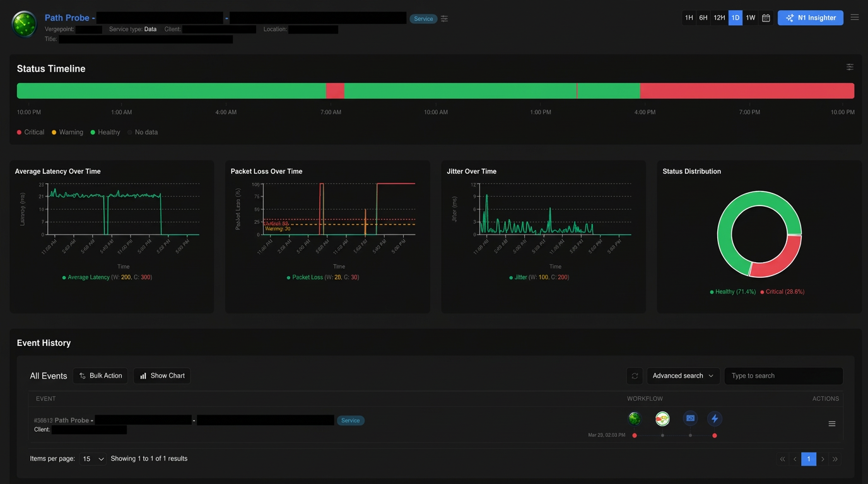Image resolution: width=868 pixels, height=484 pixels.
Task: Click the blue image workflow step icon
Action: tap(690, 418)
